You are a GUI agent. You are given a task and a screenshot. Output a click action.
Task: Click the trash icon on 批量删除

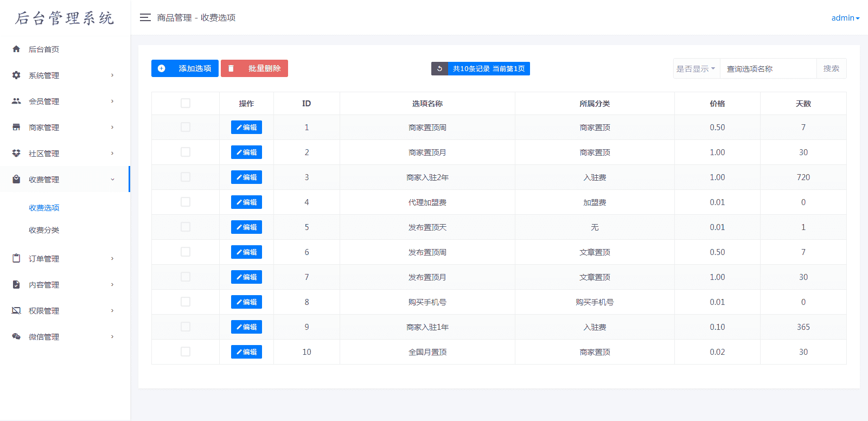point(231,68)
